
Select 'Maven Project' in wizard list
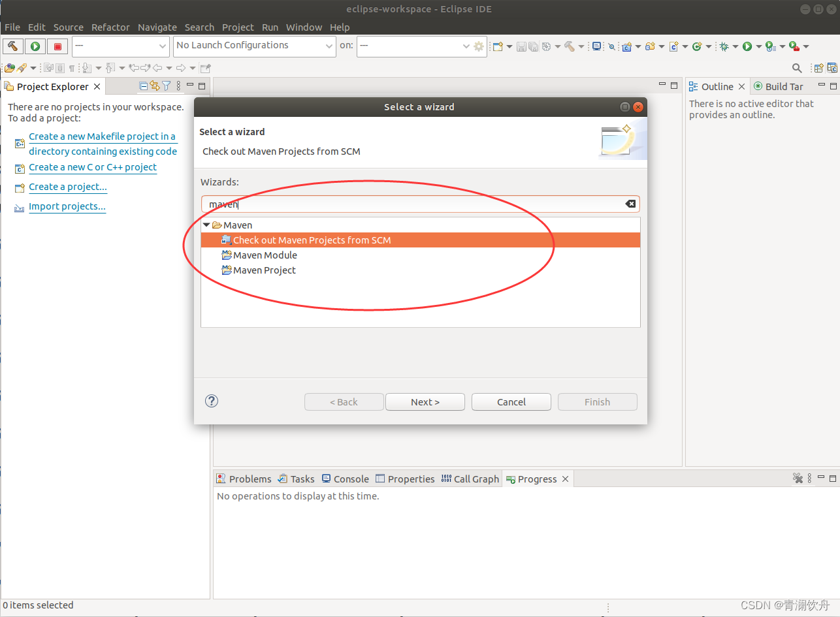265,270
